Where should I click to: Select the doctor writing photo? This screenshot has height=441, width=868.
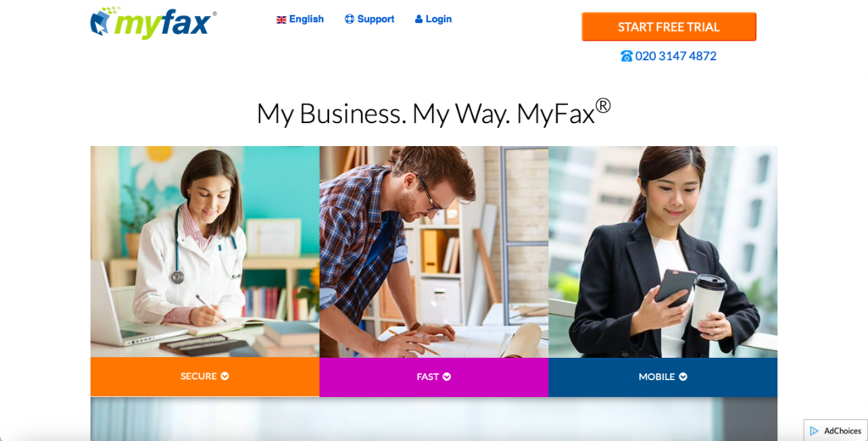[205, 252]
